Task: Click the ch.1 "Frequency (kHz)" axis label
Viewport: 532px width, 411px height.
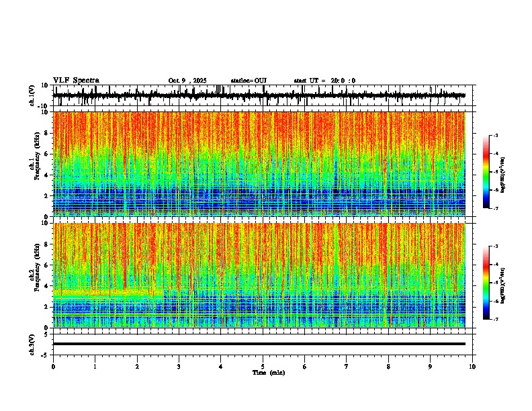Action: pos(37,156)
